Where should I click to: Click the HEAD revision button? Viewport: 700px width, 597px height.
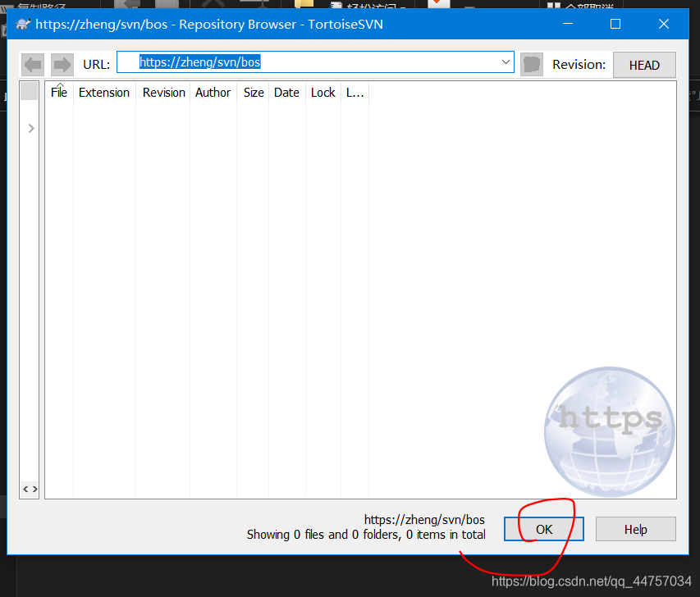point(644,65)
